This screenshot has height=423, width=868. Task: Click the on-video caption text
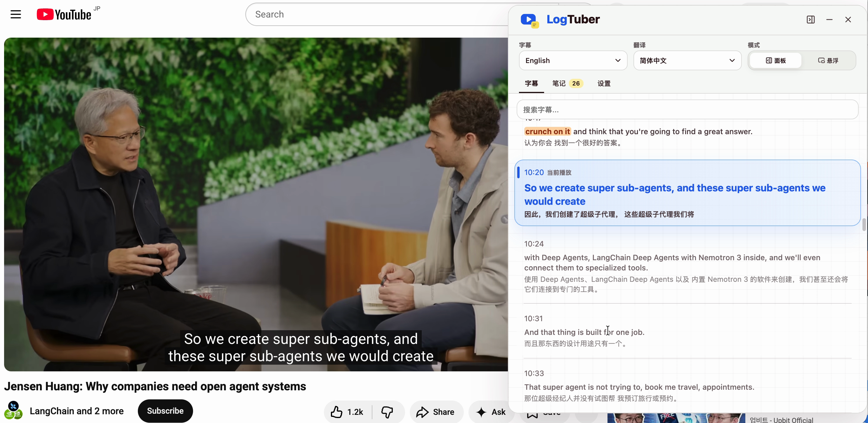pos(301,347)
